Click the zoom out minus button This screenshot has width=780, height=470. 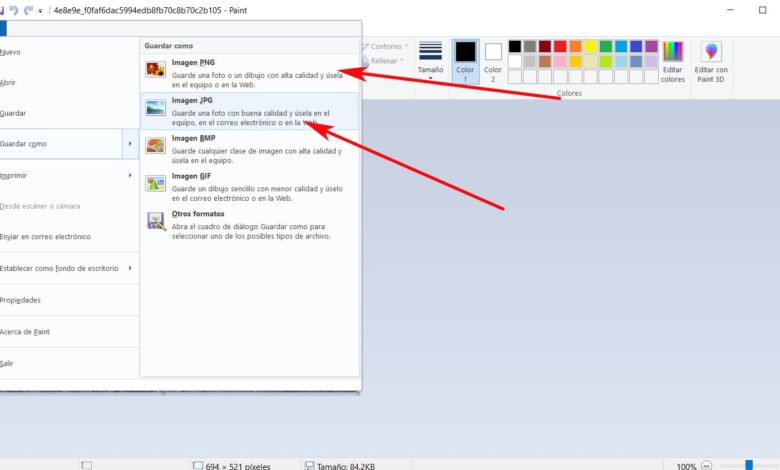[x=706, y=466]
